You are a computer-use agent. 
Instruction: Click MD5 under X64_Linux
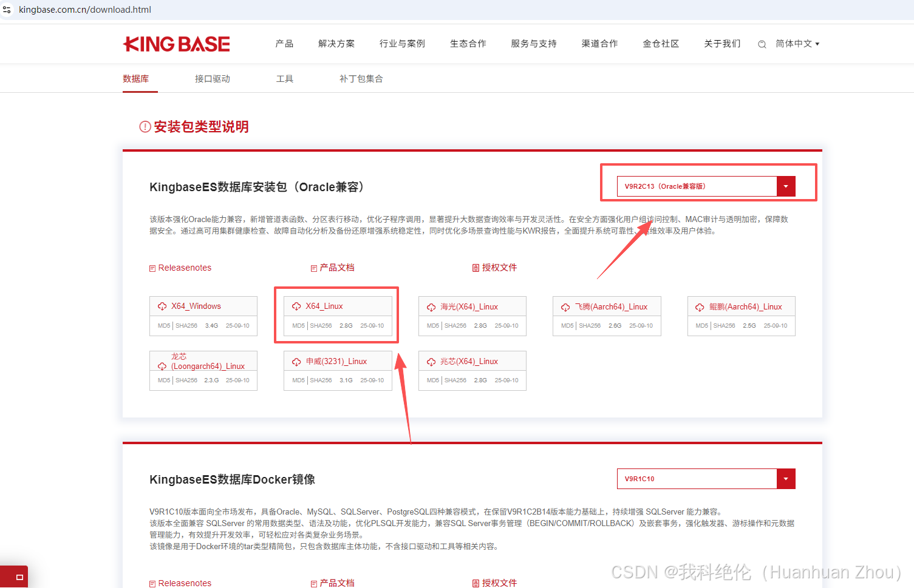(x=298, y=326)
